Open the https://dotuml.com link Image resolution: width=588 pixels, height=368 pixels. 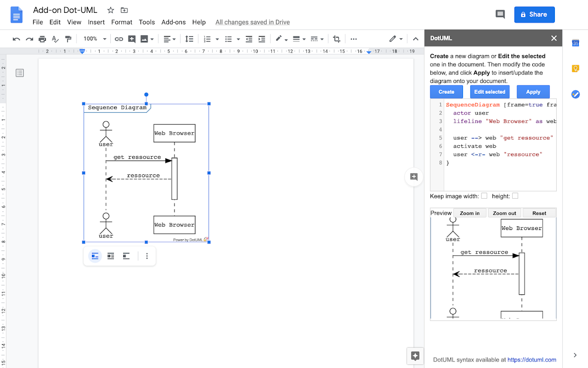(x=532, y=360)
